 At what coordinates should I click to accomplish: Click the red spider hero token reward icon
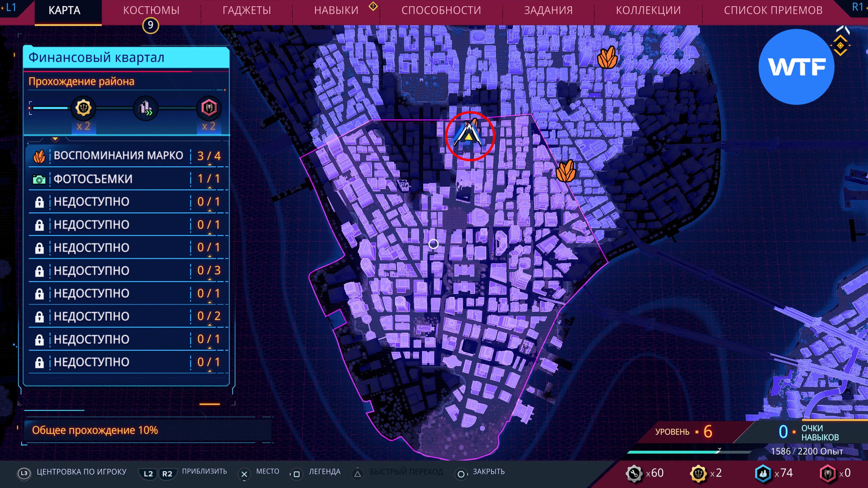click(209, 108)
